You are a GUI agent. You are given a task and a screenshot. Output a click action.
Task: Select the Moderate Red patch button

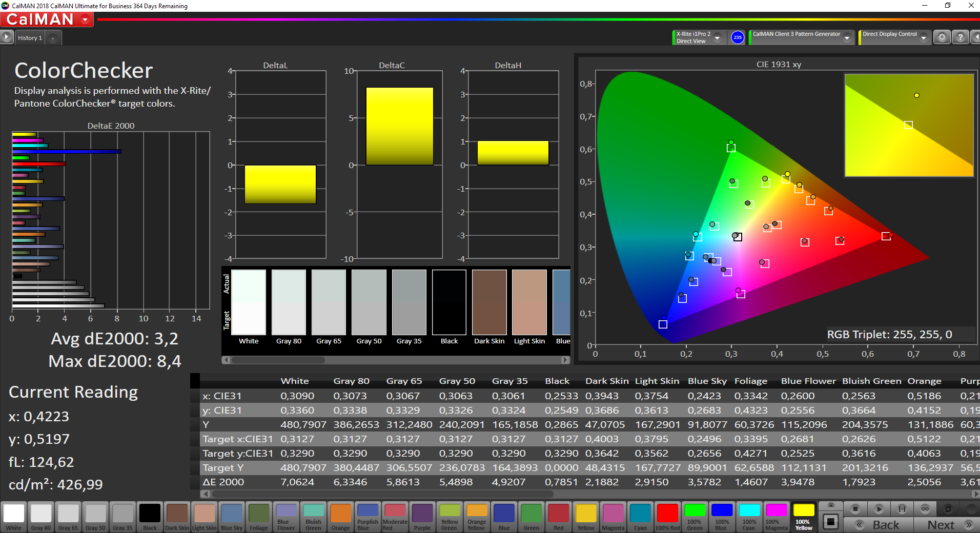pyautogui.click(x=395, y=517)
